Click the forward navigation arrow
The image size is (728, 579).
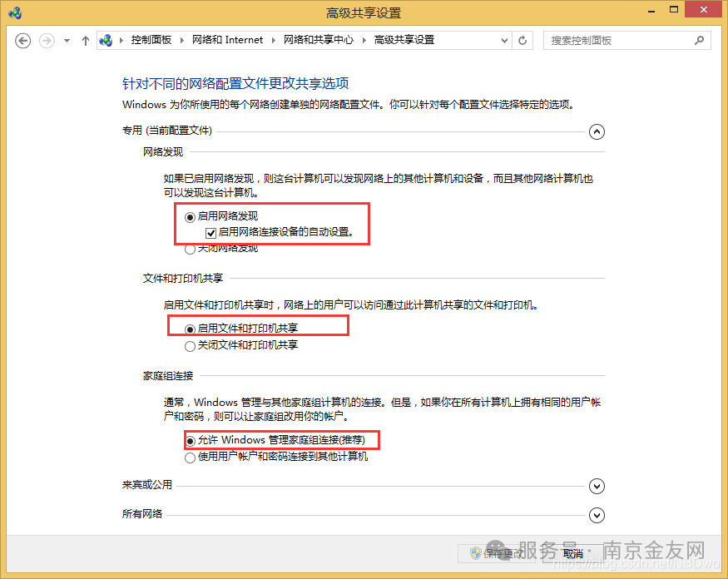tap(46, 40)
